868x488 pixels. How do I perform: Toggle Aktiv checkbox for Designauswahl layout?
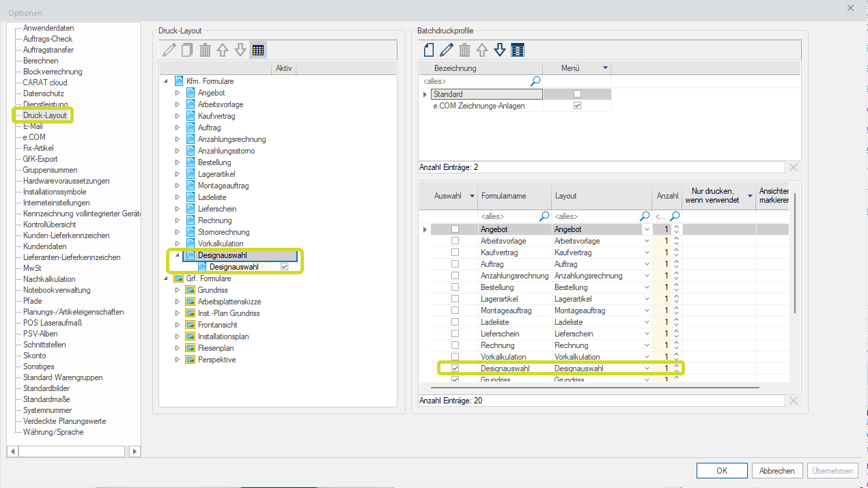284,267
